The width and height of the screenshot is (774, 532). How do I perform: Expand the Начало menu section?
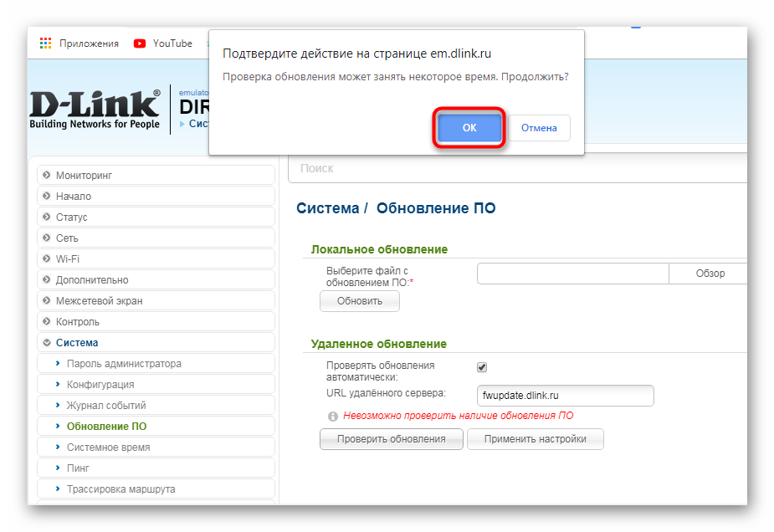[x=156, y=196]
